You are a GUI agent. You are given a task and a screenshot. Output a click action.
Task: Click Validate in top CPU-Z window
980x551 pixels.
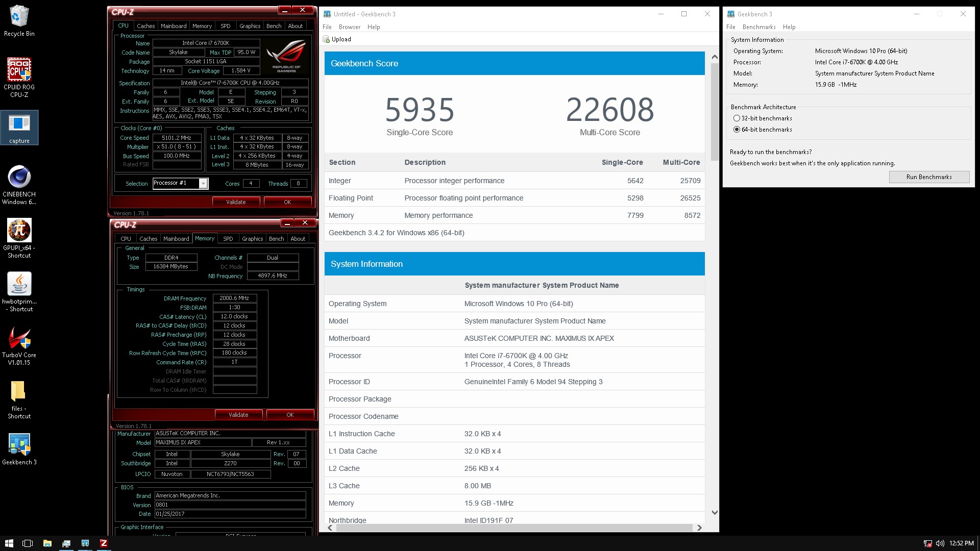pyautogui.click(x=236, y=202)
